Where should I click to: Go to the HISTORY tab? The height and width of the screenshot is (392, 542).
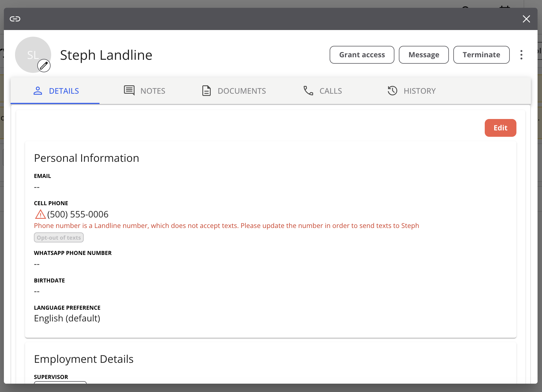(x=419, y=91)
